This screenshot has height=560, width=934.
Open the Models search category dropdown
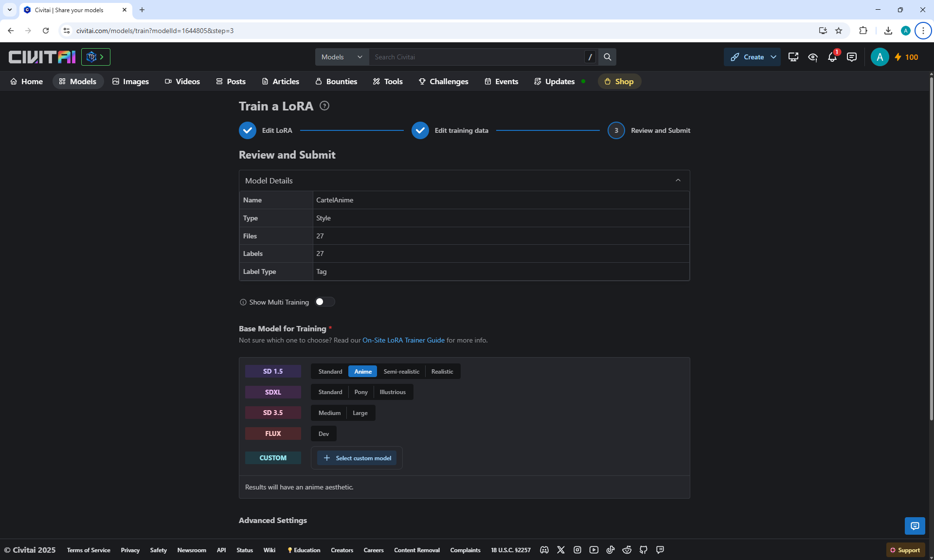coord(342,57)
